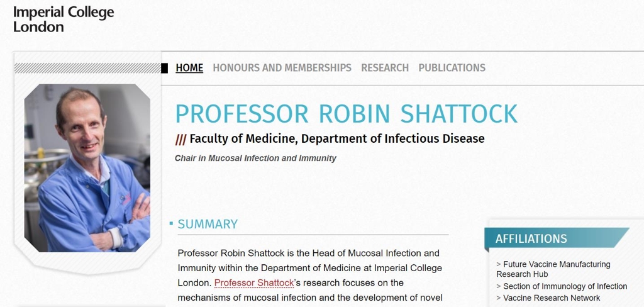Click Chair in Mucosal Infection and Immunity

pos(255,159)
